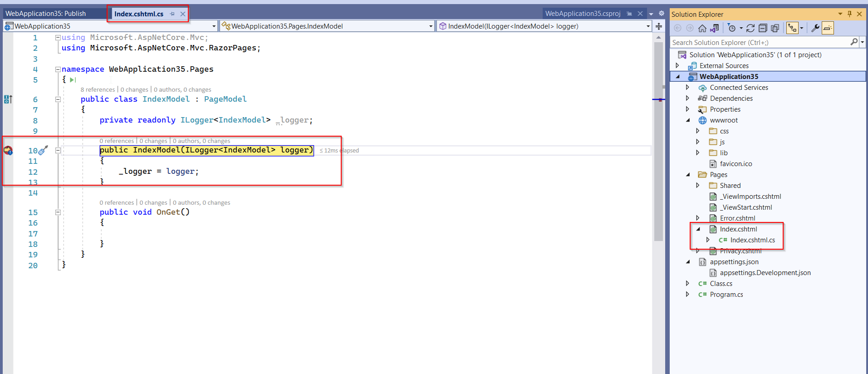868x374 pixels.
Task: Select Program.cs in Solution Explorer
Action: point(726,295)
